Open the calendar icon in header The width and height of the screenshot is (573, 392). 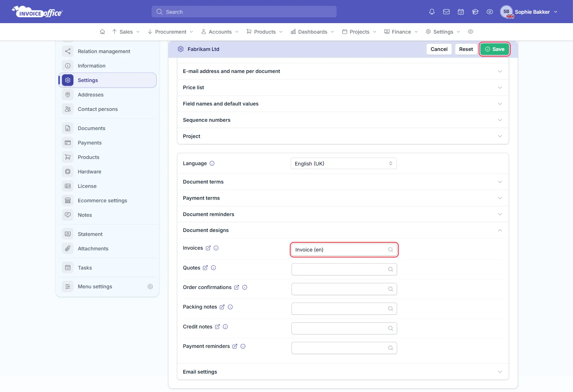[x=461, y=12]
